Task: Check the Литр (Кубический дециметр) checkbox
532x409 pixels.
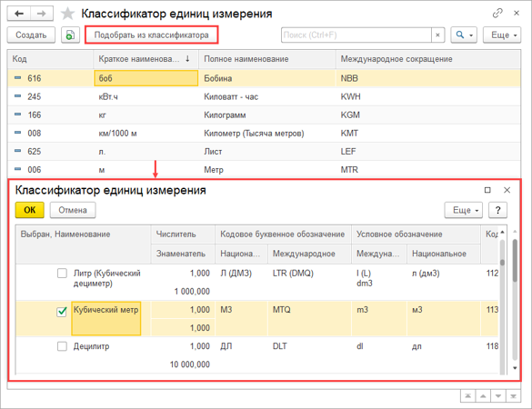Action: (62, 273)
